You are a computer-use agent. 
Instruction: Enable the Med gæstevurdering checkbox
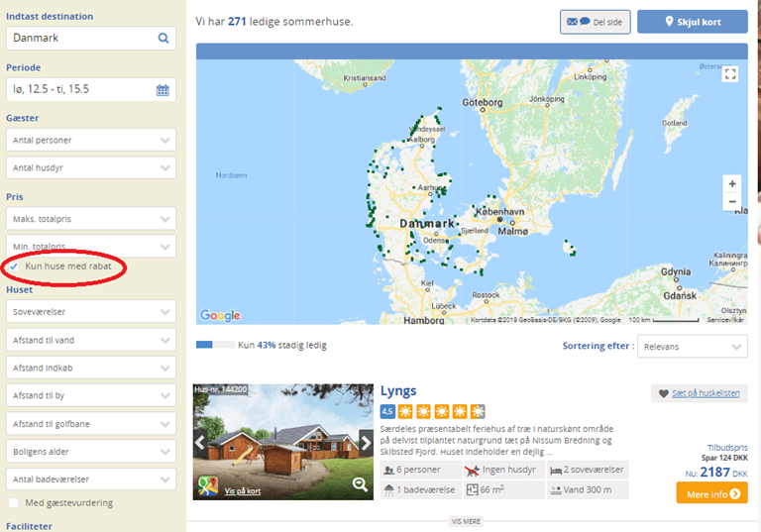coord(14,503)
